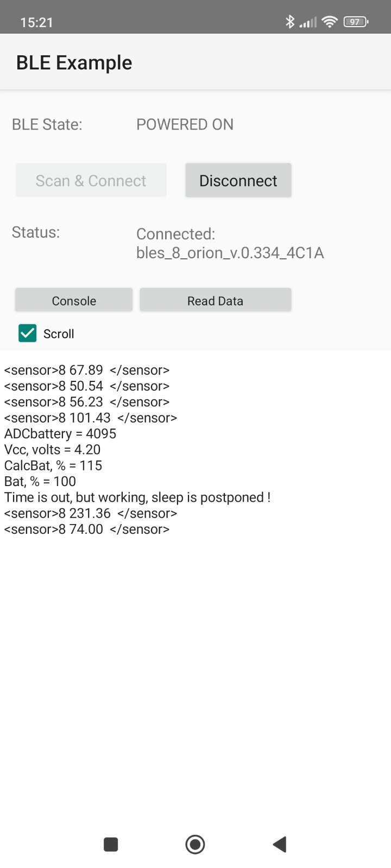Tap the cellular signal bars icon

tap(308, 22)
